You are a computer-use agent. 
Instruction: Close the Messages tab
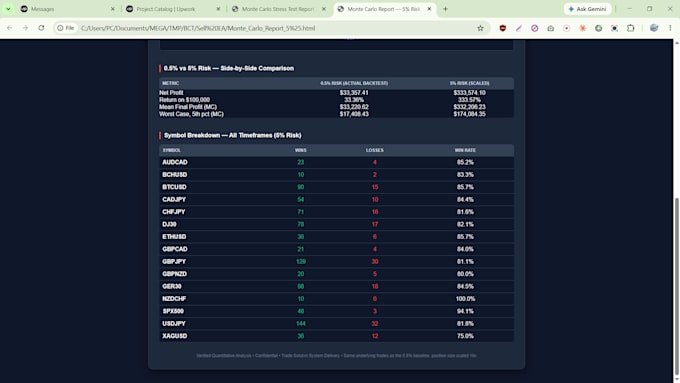coord(113,9)
